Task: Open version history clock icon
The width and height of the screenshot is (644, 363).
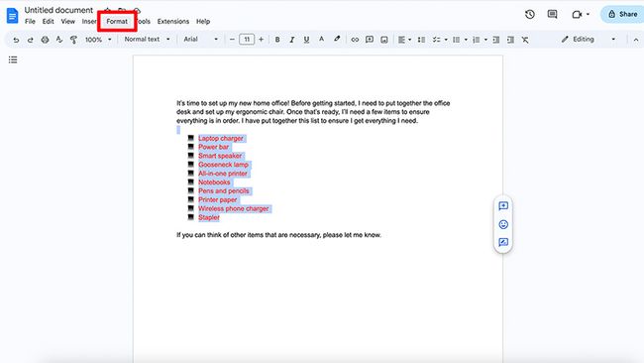Action: pyautogui.click(x=530, y=15)
